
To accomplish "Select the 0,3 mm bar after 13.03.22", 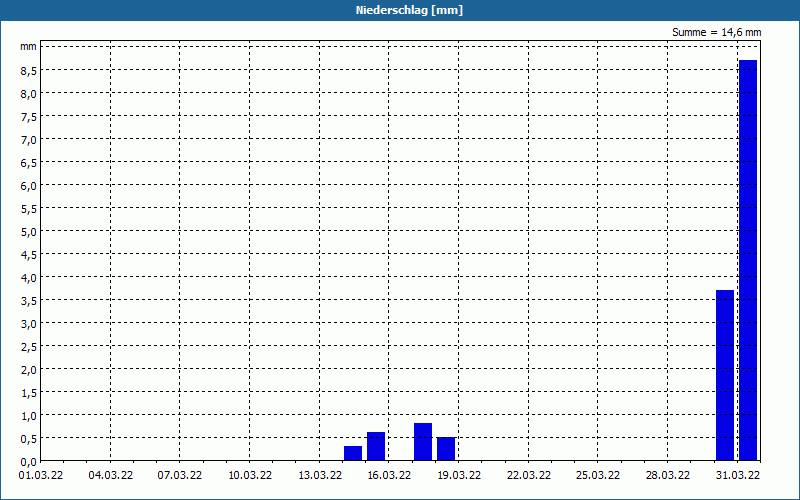I will [x=353, y=454].
